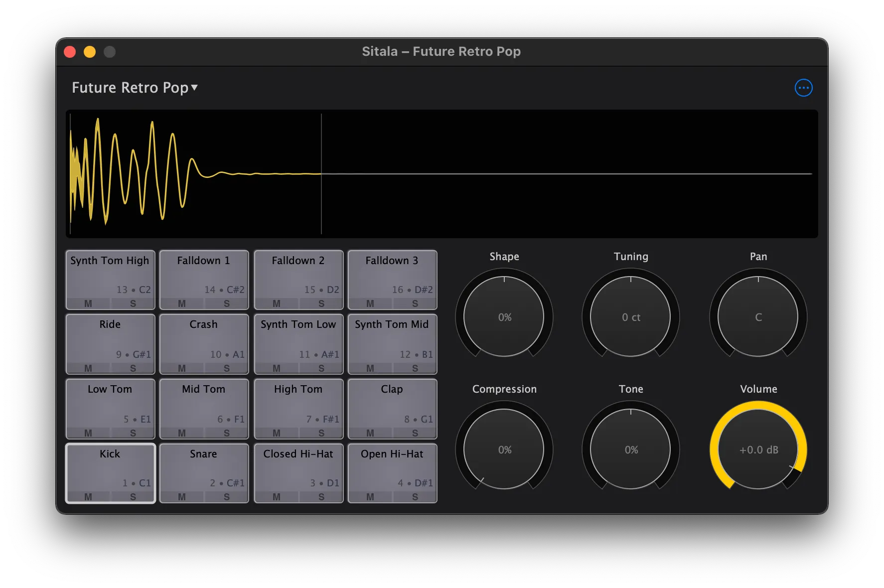Mute the Open Hi-Hat pad
Screen dimensions: 884x588
[370, 497]
